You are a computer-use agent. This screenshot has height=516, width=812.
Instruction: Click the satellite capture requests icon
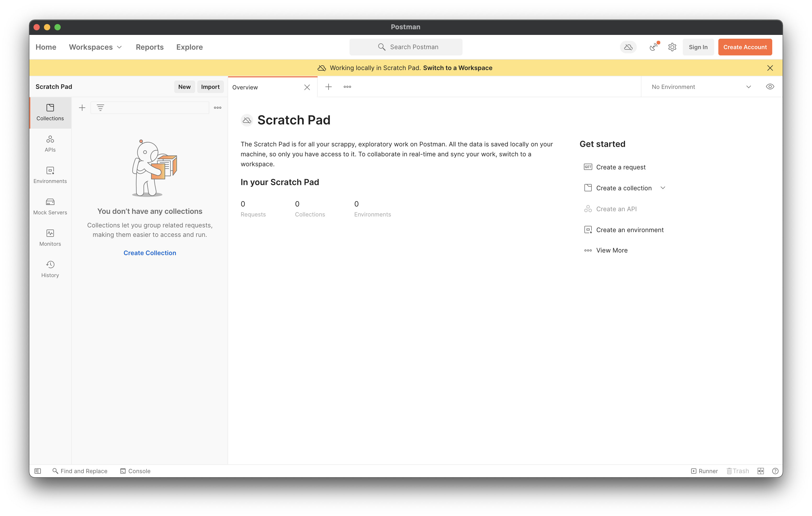[653, 47]
